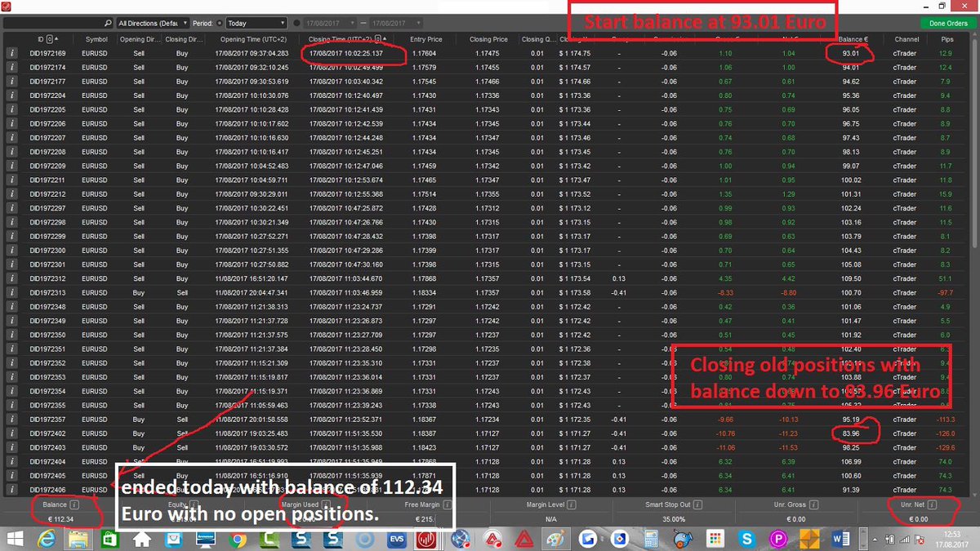
Task: Launch Skype from the taskbar
Action: [746, 540]
